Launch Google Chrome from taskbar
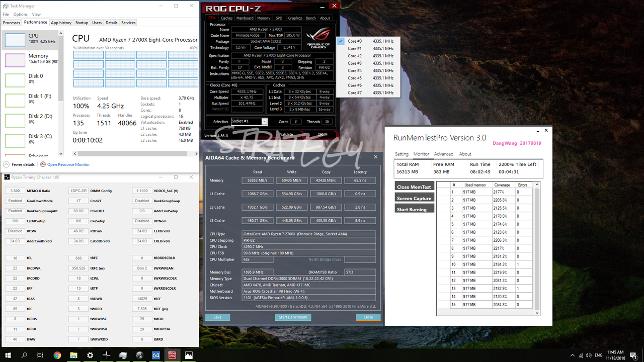644x362 pixels. pos(57,355)
